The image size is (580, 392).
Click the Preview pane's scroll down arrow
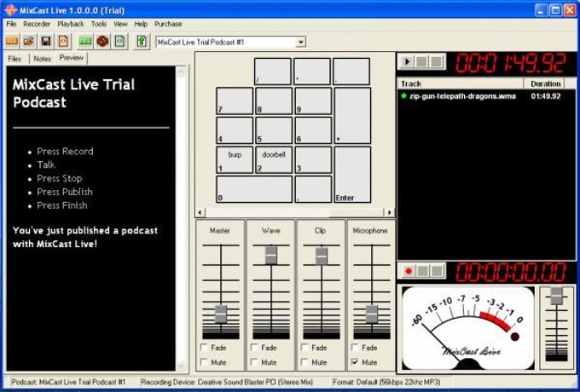[x=181, y=366]
